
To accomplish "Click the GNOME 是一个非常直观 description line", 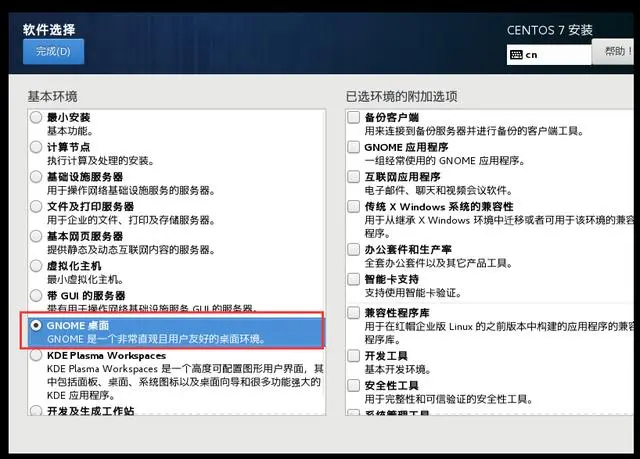I will tap(157, 339).
